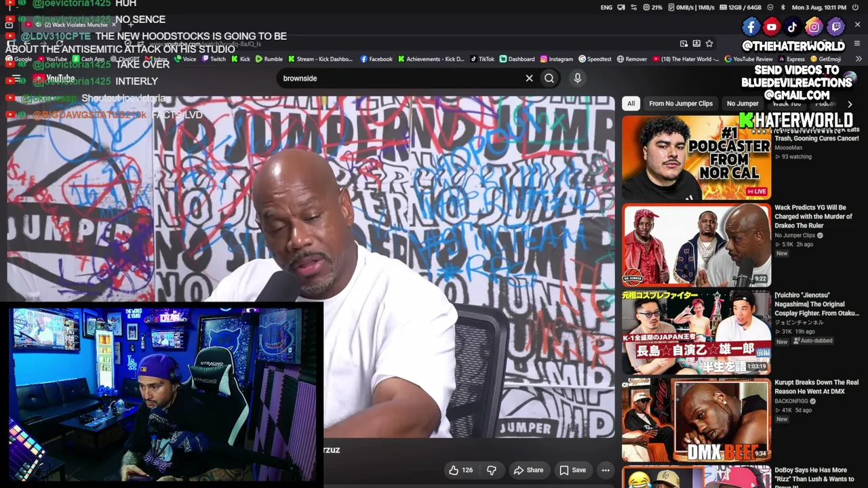Click the date and time in system bar
This screenshot has height=488, width=868.
pyautogui.click(x=819, y=7)
